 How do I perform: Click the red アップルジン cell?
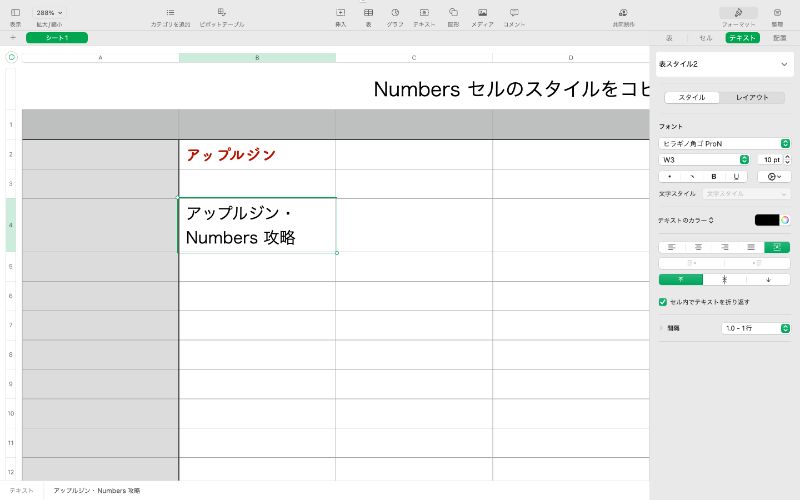pyautogui.click(x=257, y=155)
